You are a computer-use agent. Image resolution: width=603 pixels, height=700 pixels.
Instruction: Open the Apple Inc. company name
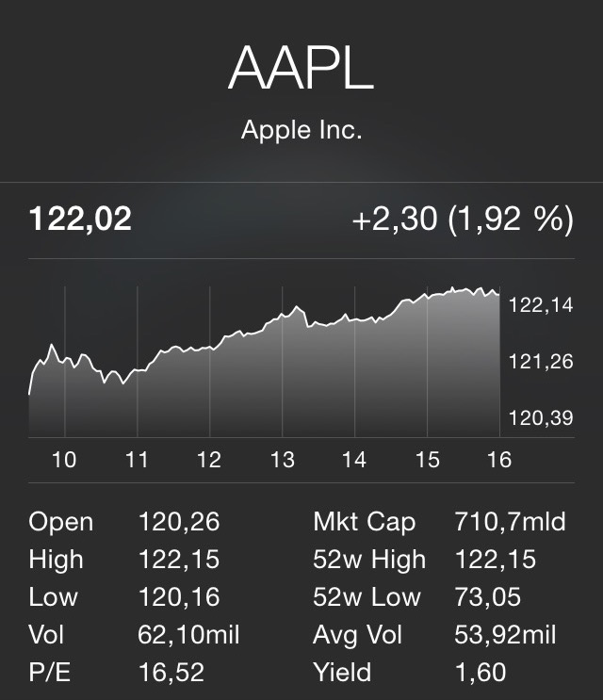pos(301,130)
